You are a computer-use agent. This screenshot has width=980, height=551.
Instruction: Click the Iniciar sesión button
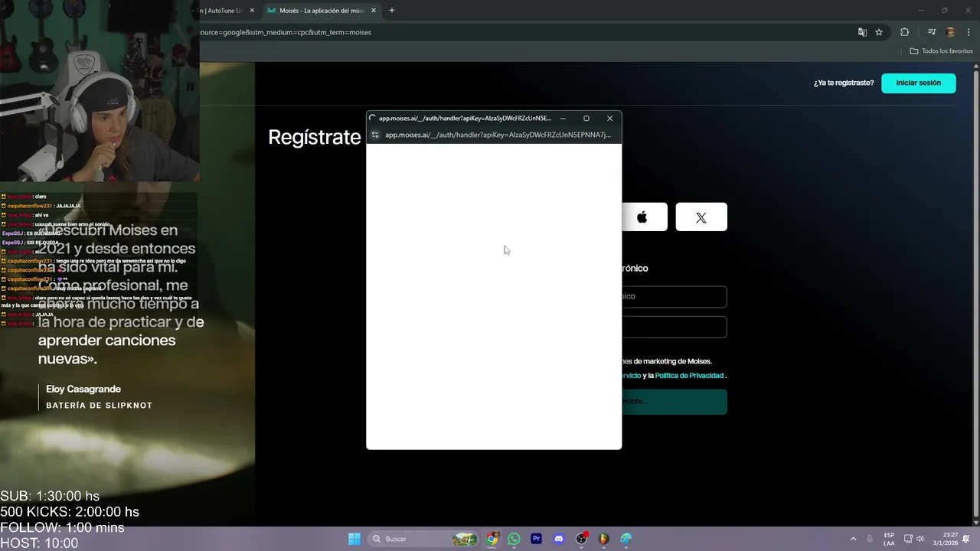919,83
